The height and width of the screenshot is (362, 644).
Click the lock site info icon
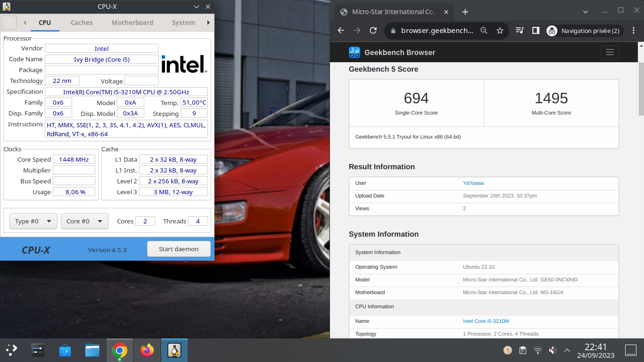[393, 31]
